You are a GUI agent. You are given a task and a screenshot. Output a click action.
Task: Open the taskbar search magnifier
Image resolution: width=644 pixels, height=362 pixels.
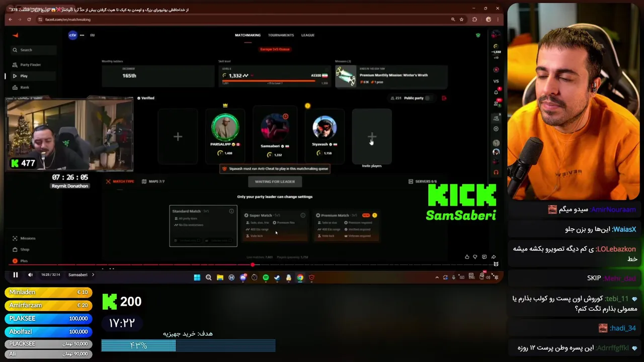point(208,278)
